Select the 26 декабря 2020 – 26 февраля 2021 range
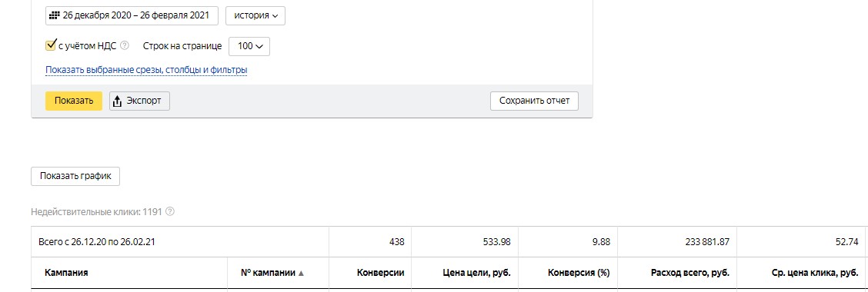 point(132,15)
